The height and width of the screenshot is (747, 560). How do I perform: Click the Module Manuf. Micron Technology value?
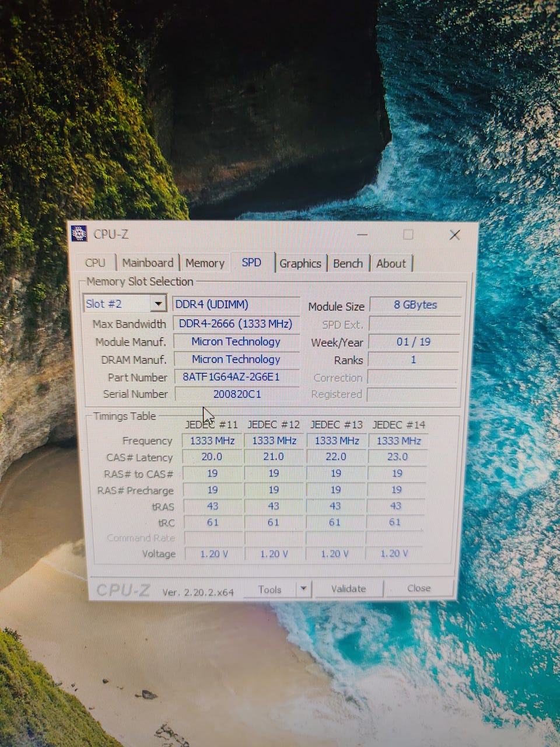[236, 341]
